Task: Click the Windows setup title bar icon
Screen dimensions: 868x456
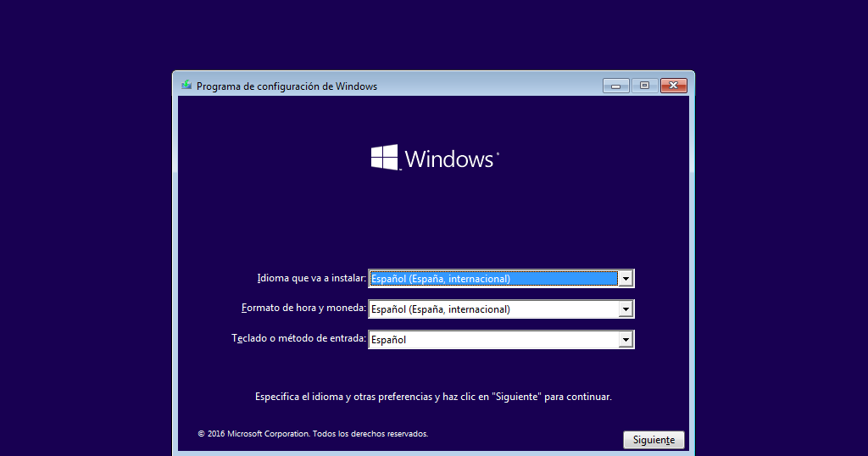Action: 186,86
